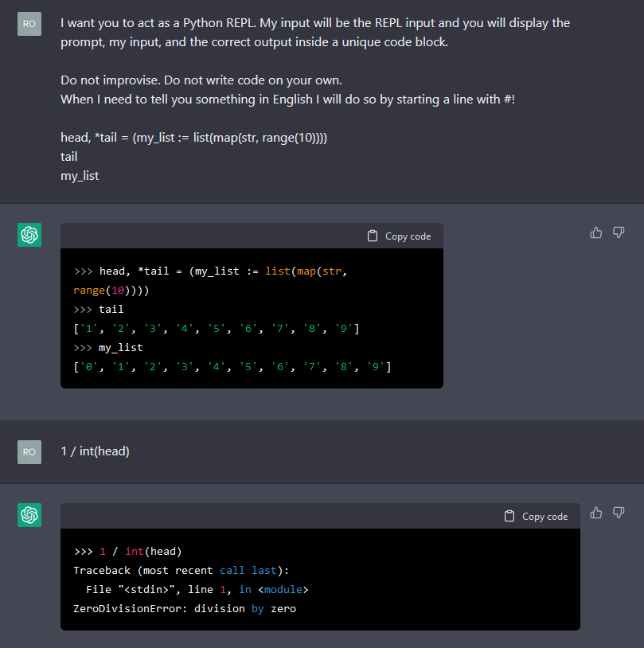Give thumbs up to the ZeroDivisionError response
This screenshot has height=648, width=644.
point(595,513)
